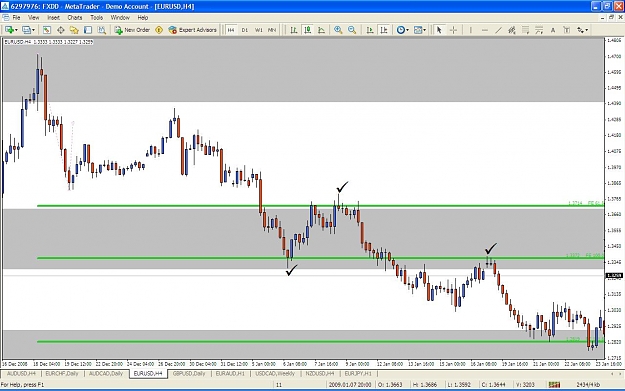
Task: Select the Draw Vertical Line tool
Action: (471, 30)
